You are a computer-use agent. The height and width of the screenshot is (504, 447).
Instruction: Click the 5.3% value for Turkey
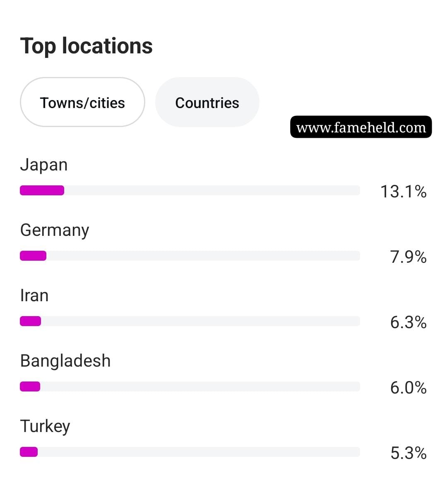click(409, 453)
